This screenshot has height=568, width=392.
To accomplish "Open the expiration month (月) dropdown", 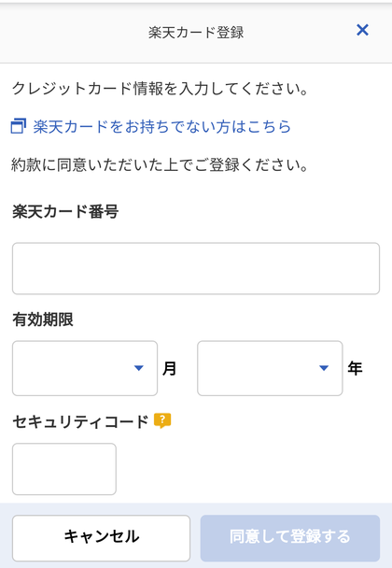I will [85, 368].
